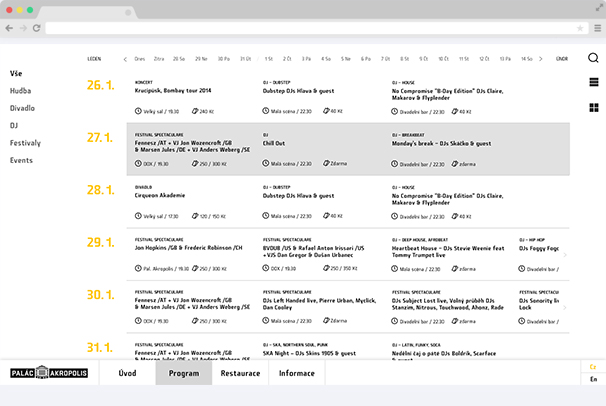Filter events by Vše category

(16, 74)
